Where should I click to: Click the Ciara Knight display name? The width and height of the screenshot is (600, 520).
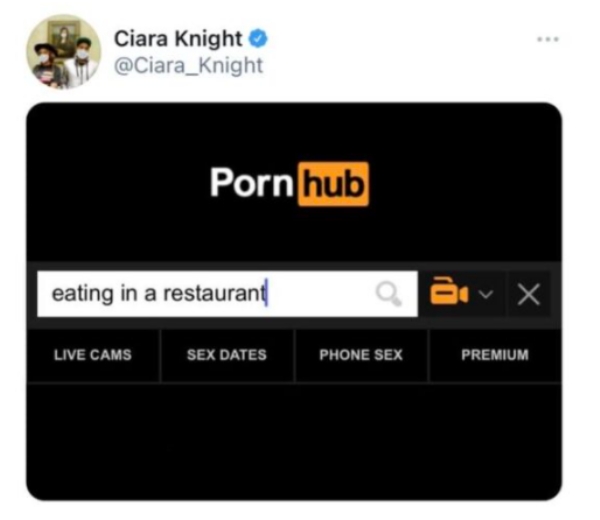click(x=178, y=39)
